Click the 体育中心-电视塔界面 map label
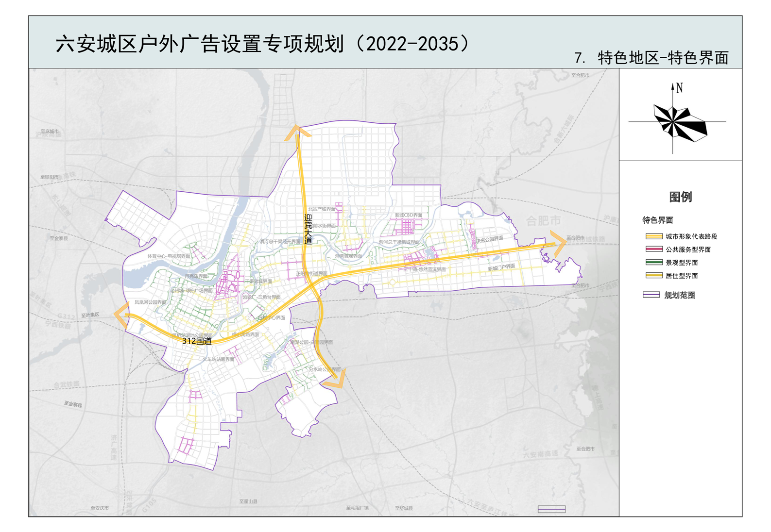771x532 pixels. pos(169,256)
